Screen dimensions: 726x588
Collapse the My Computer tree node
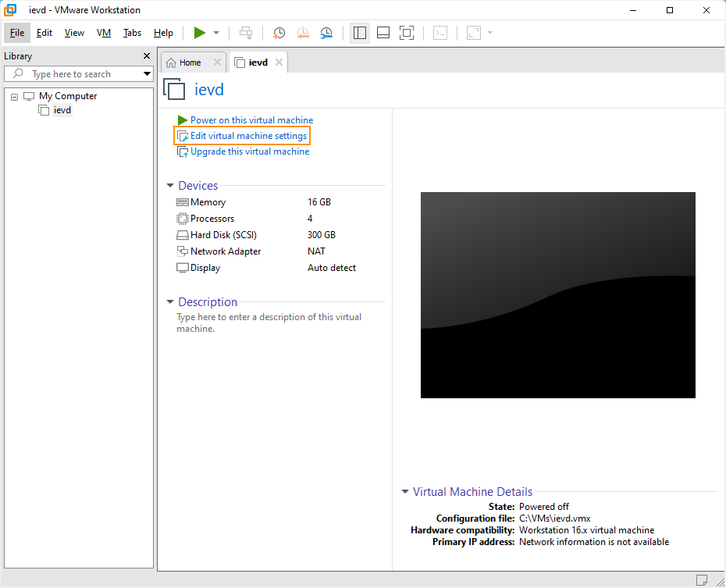coord(13,95)
